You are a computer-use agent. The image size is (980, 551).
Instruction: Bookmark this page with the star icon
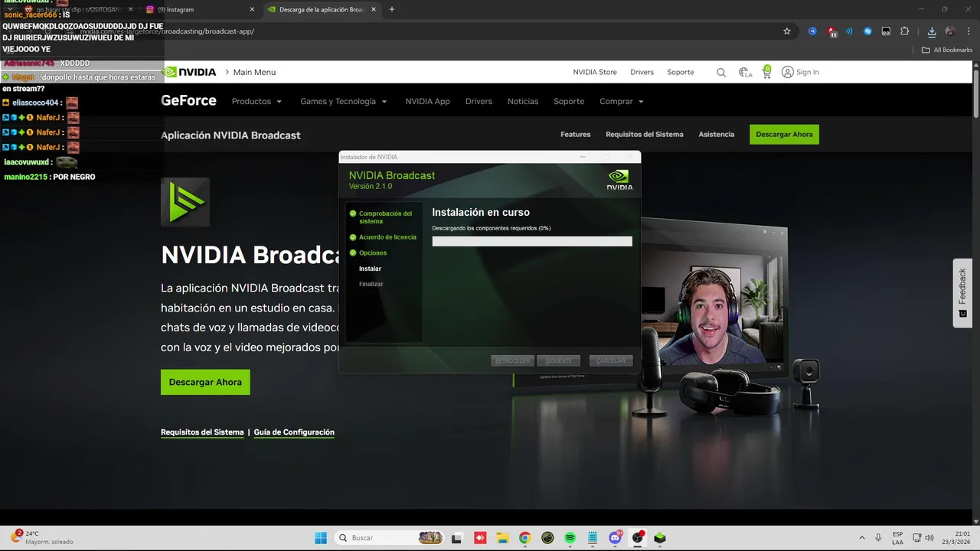[787, 31]
